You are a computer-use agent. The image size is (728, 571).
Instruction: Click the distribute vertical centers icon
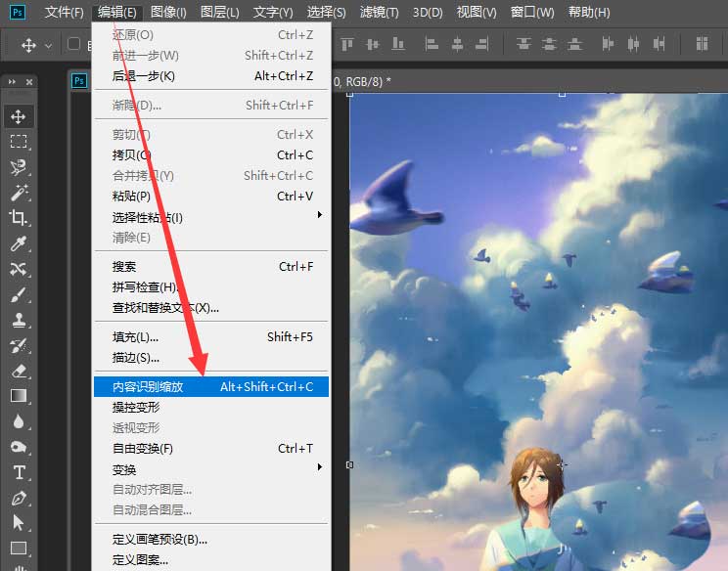(549, 44)
